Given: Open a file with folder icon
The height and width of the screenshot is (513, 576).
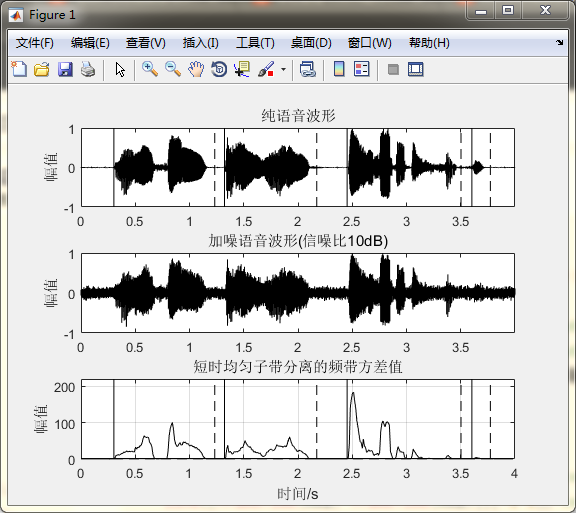Looking at the screenshot, I should tap(42, 69).
